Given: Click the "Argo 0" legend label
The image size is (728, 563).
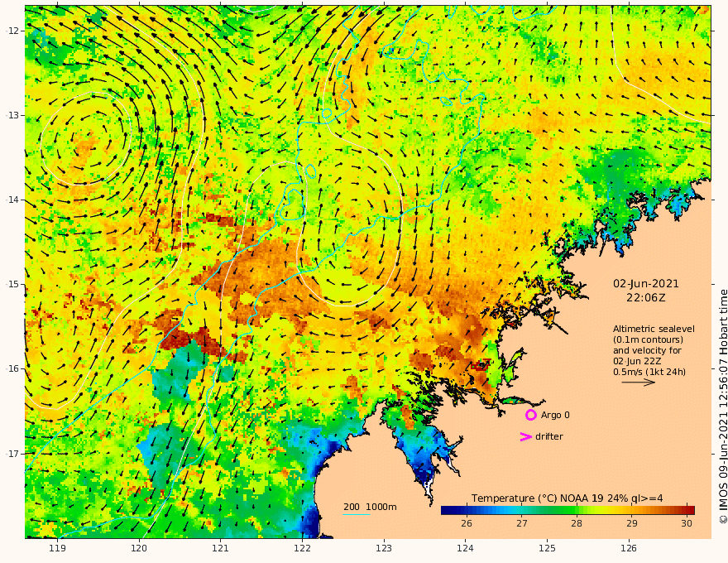Looking at the screenshot, I should 555,415.
